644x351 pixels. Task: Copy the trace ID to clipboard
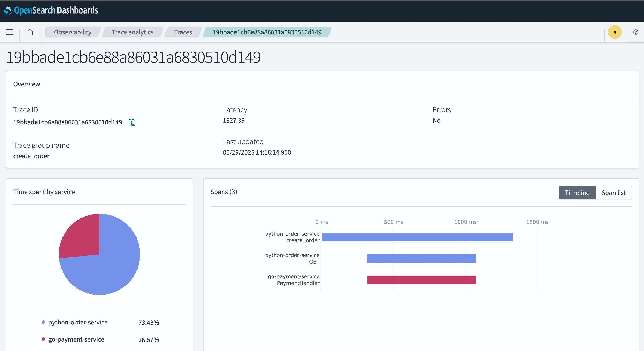(132, 122)
